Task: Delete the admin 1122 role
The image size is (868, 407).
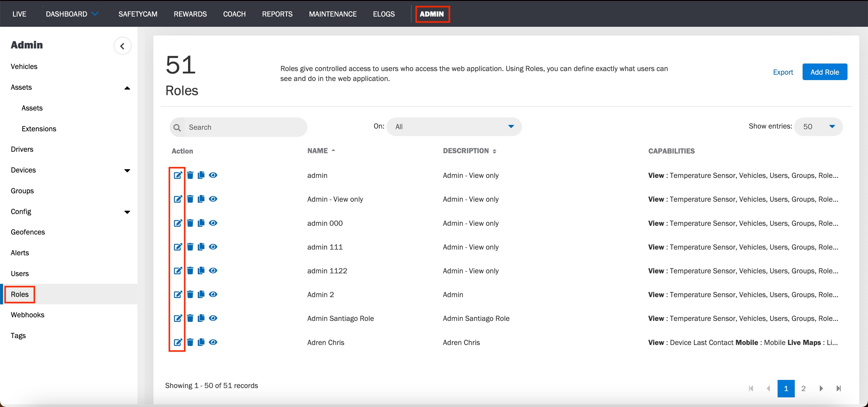Action: (x=190, y=270)
